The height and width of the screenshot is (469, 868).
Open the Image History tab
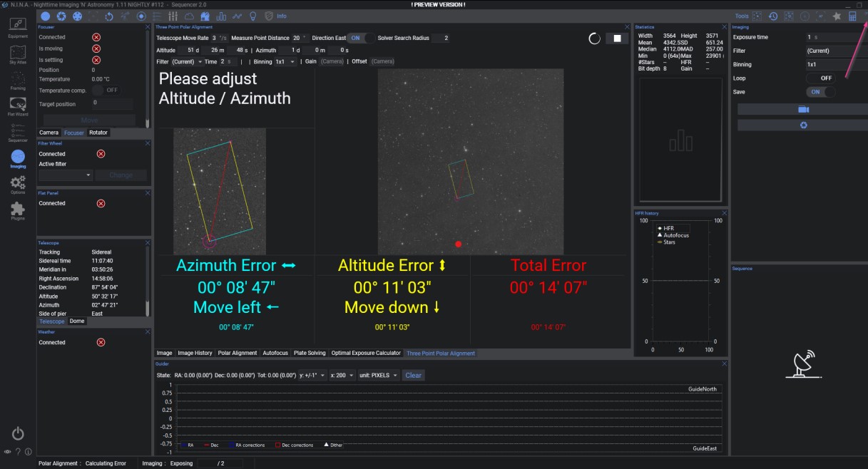click(195, 353)
